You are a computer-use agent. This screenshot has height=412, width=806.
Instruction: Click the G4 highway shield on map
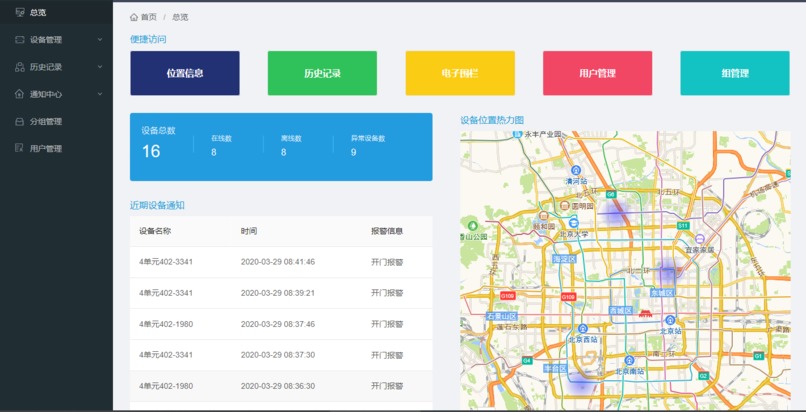(x=526, y=361)
